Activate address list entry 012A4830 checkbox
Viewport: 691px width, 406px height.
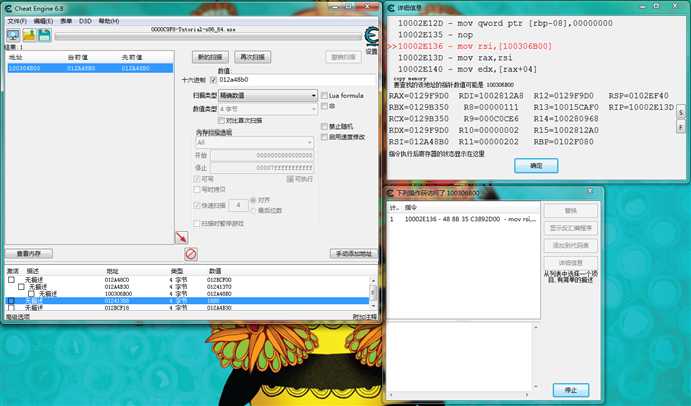[21, 287]
